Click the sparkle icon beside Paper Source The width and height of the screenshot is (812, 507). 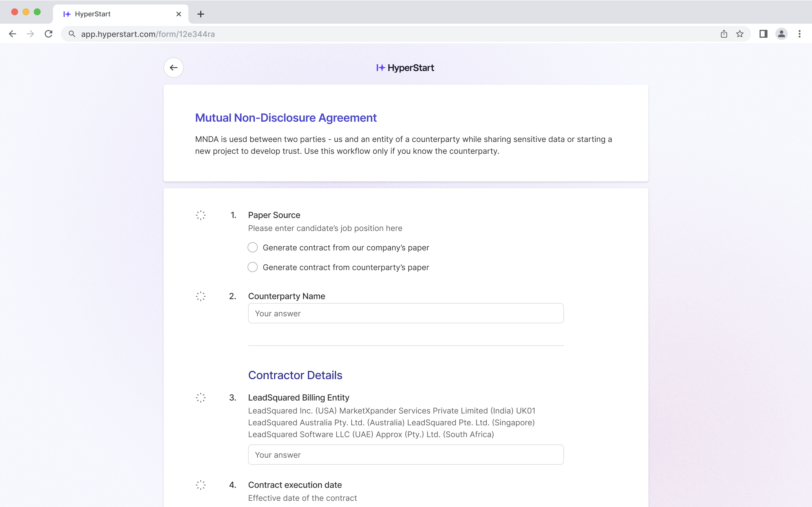point(201,215)
